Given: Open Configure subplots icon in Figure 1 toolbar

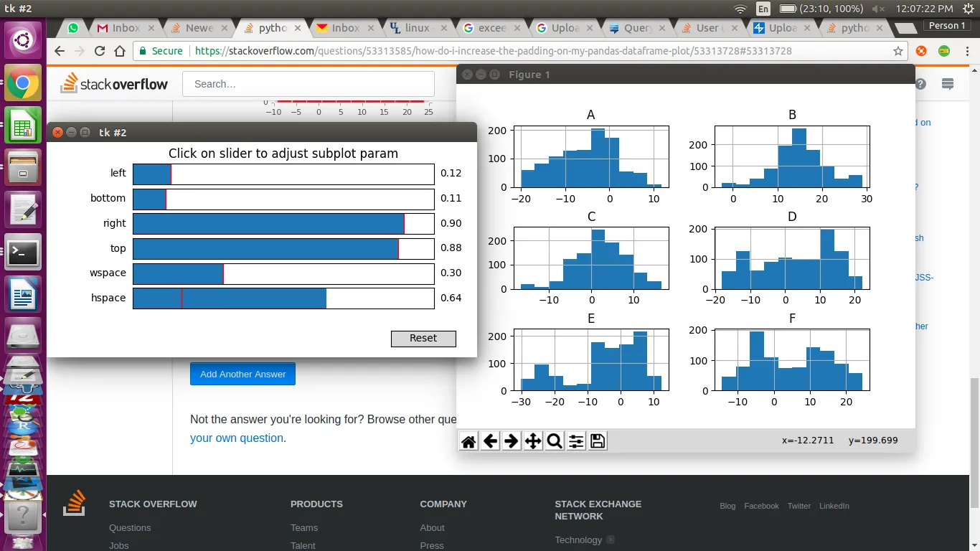Looking at the screenshot, I should [576, 441].
